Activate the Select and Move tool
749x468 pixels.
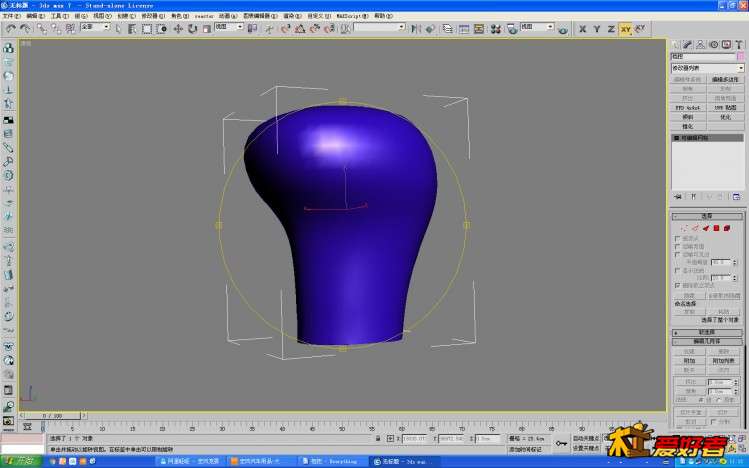(x=178, y=29)
